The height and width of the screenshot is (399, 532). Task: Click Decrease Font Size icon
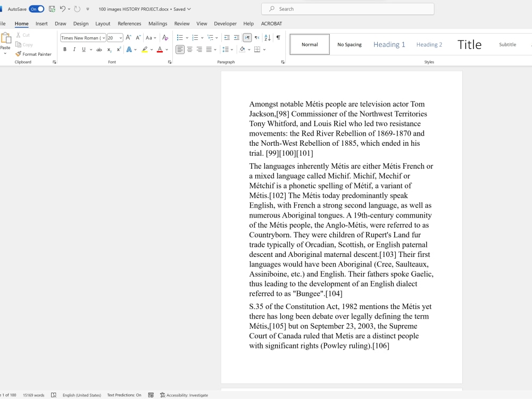138,38
